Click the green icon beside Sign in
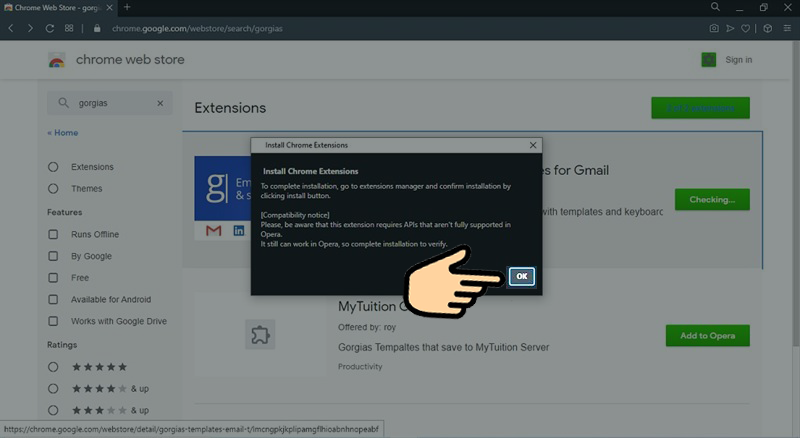Viewport: 800px width, 438px height. pos(709,60)
